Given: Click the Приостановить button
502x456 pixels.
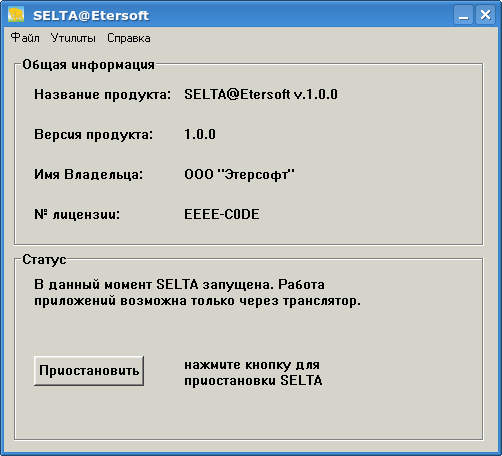Looking at the screenshot, I should coord(89,371).
